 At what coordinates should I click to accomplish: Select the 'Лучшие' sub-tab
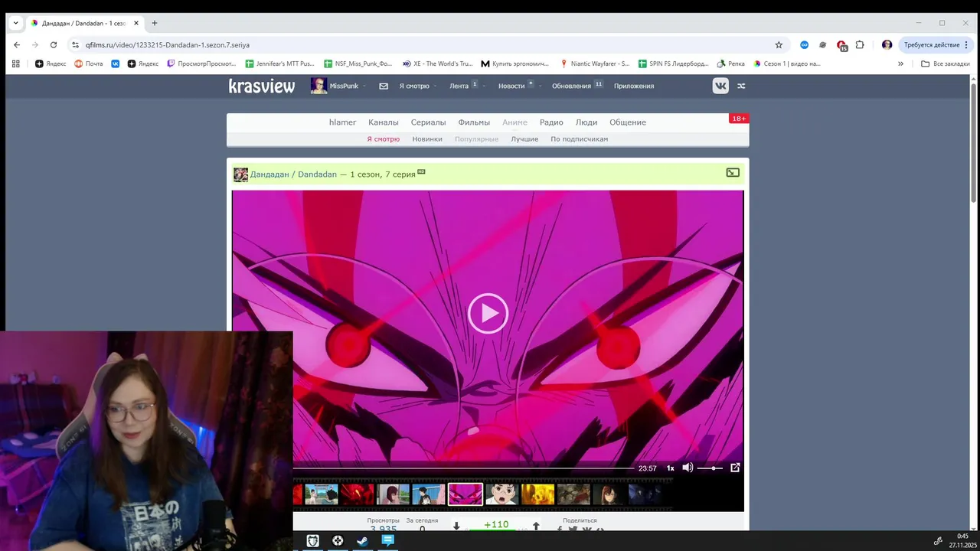524,139
